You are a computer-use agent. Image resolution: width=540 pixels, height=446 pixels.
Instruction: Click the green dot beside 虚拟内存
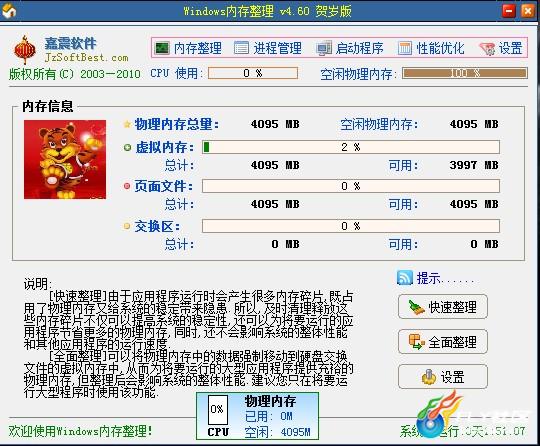click(127, 148)
